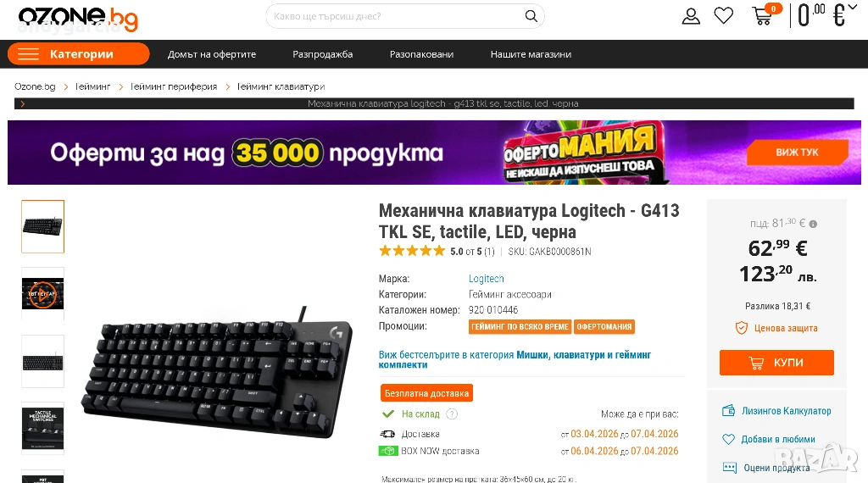Open Нашите магазини menu item
The width and height of the screenshot is (868, 483).
point(531,54)
